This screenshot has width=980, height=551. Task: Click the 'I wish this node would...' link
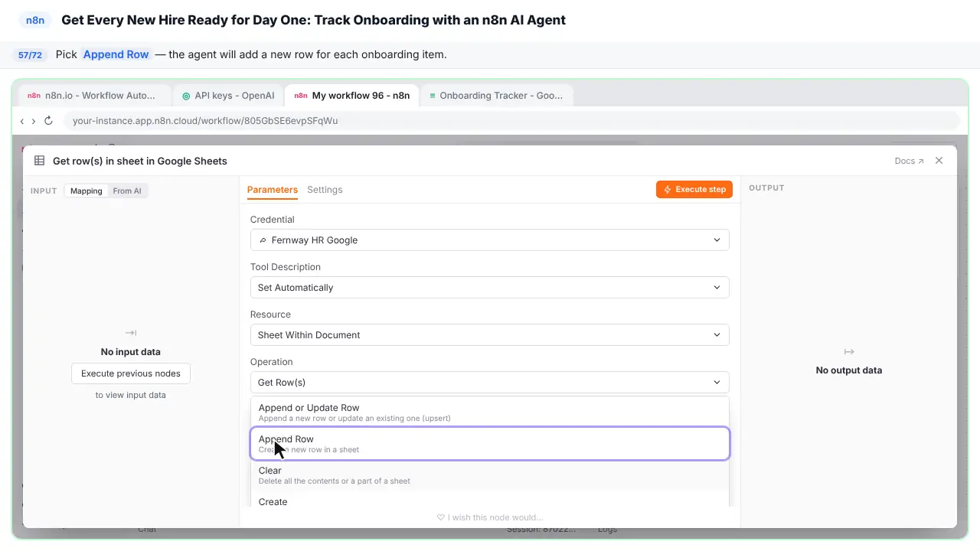(x=490, y=517)
